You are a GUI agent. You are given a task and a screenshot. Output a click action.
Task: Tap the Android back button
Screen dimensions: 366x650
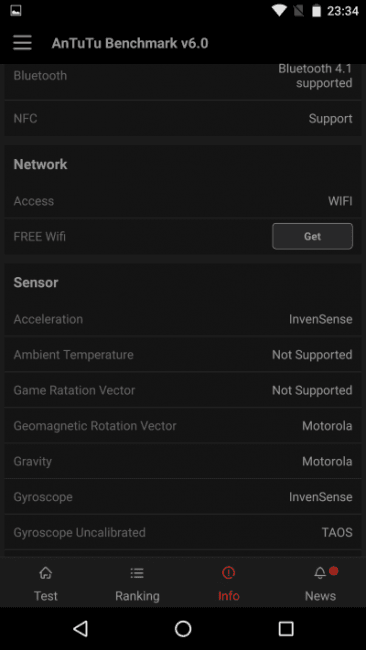click(80, 628)
